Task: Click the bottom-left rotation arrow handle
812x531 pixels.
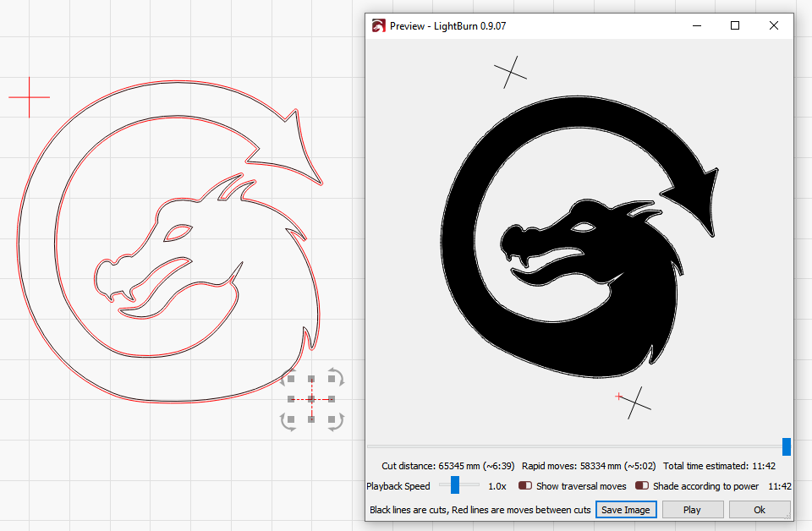Action: [x=288, y=421]
